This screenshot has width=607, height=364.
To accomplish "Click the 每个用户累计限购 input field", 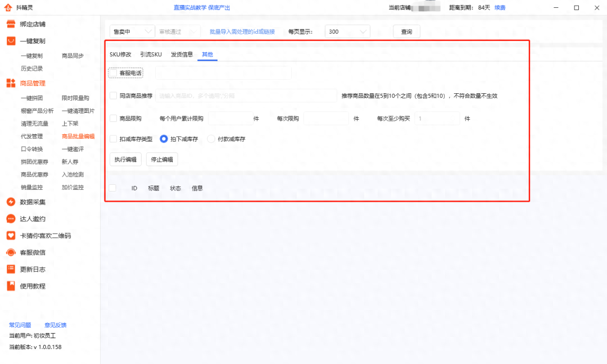I will click(x=231, y=119).
